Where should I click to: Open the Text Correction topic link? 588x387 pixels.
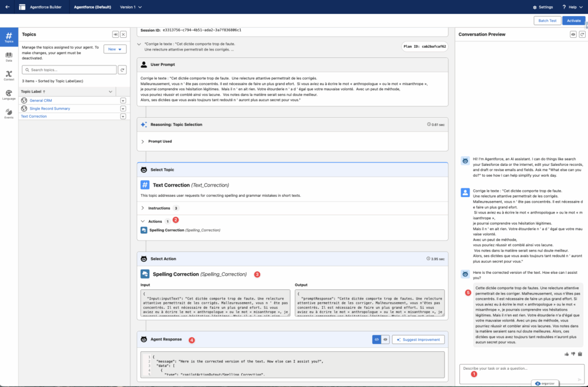(x=34, y=116)
